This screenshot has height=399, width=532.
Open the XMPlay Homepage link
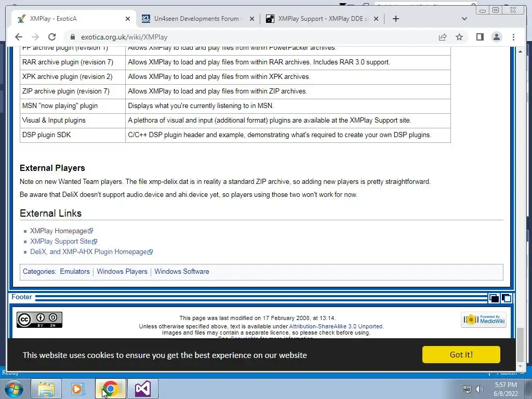pyautogui.click(x=61, y=231)
